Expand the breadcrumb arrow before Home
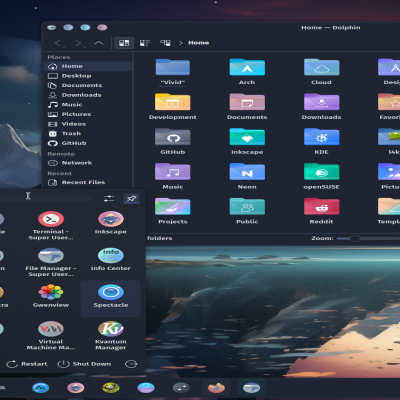Image resolution: width=400 pixels, height=400 pixels. pos(181,43)
